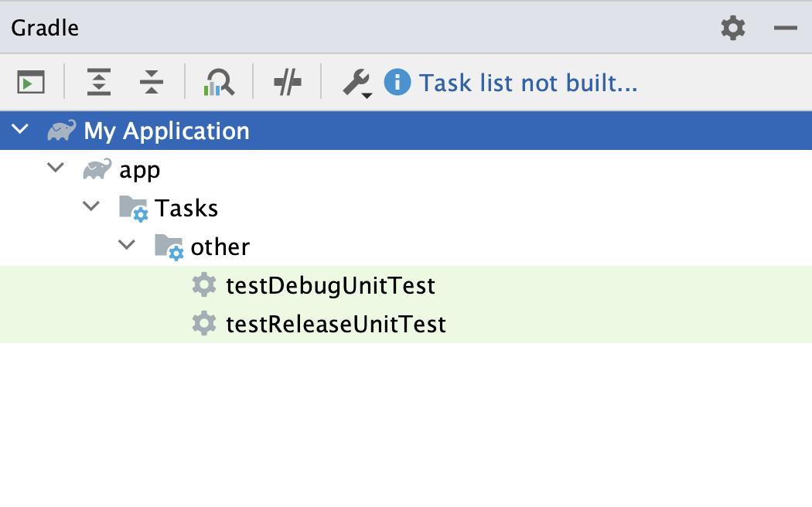The width and height of the screenshot is (812, 507).
Task: Collapse the app module node
Action: pyautogui.click(x=55, y=168)
